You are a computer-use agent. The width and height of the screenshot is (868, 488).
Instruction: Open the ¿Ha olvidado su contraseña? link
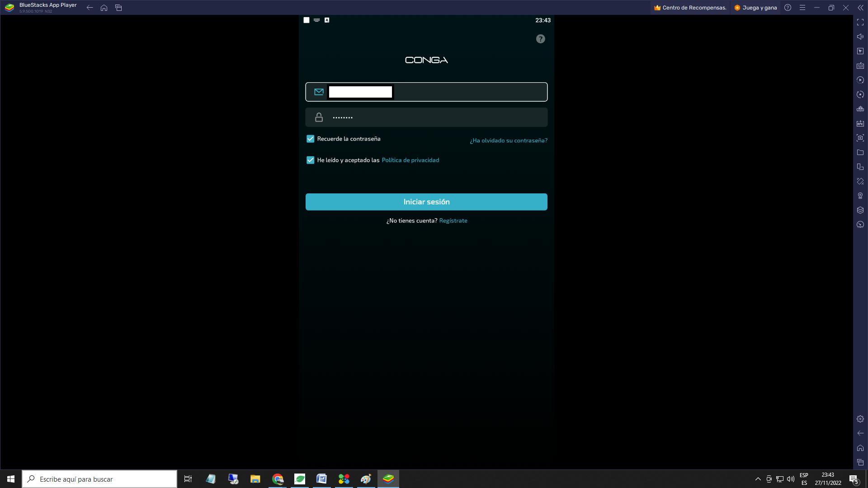(509, 141)
